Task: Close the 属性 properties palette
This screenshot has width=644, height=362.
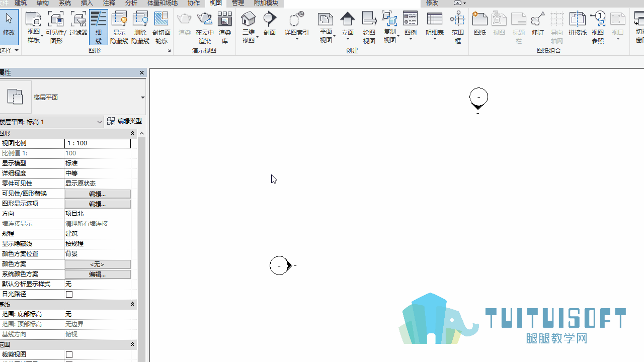Action: point(142,73)
